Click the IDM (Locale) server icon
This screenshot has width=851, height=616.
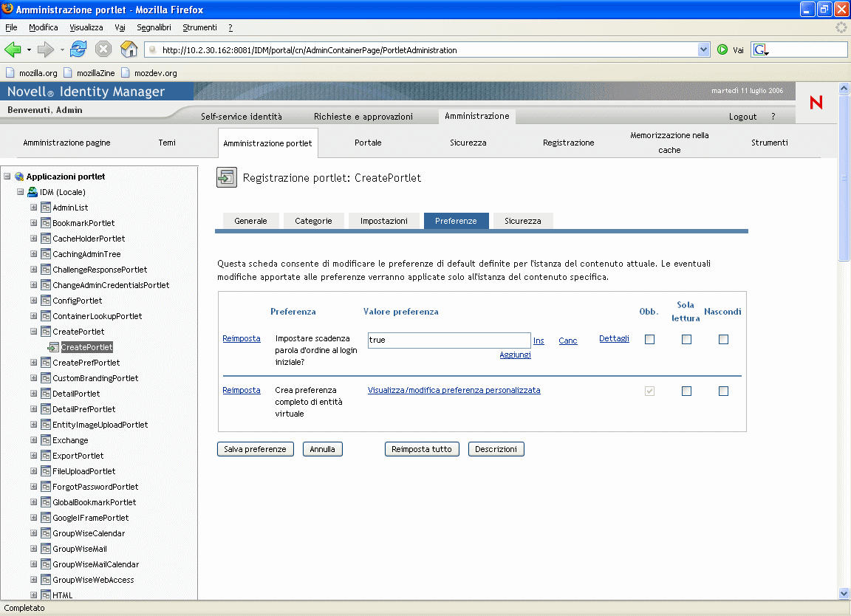pos(33,191)
